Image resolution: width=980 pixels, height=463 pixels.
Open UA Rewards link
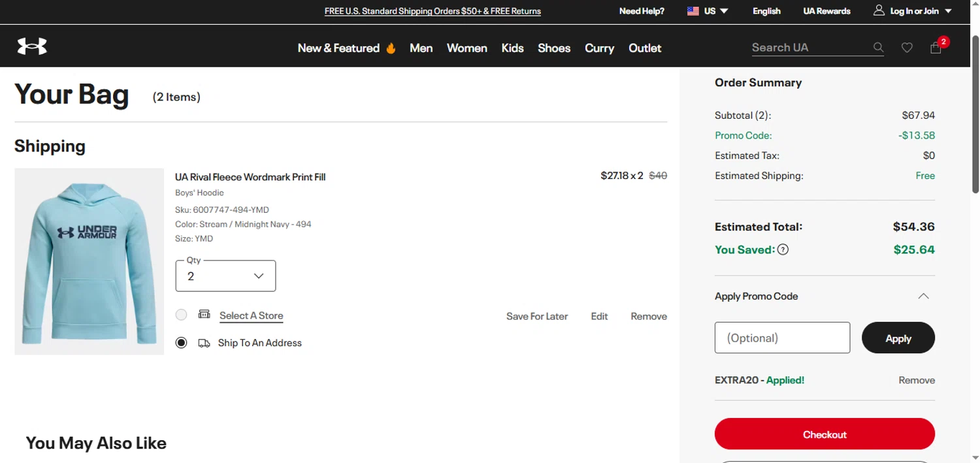pyautogui.click(x=826, y=11)
